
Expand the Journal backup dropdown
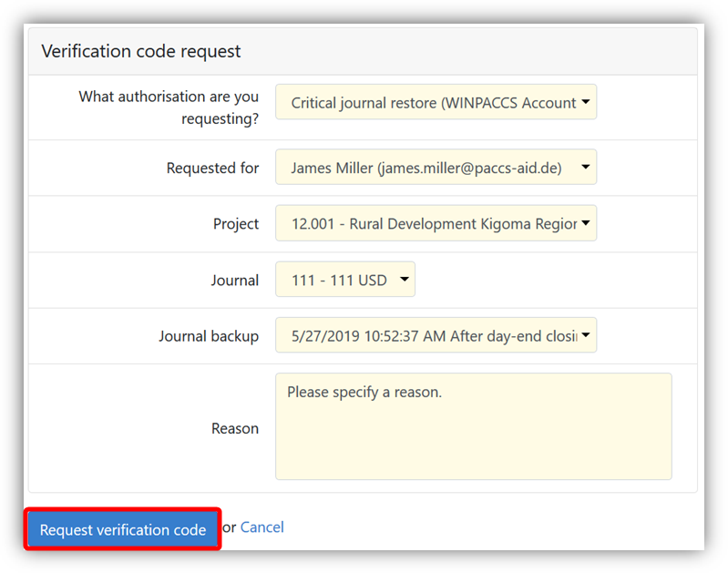[434, 336]
